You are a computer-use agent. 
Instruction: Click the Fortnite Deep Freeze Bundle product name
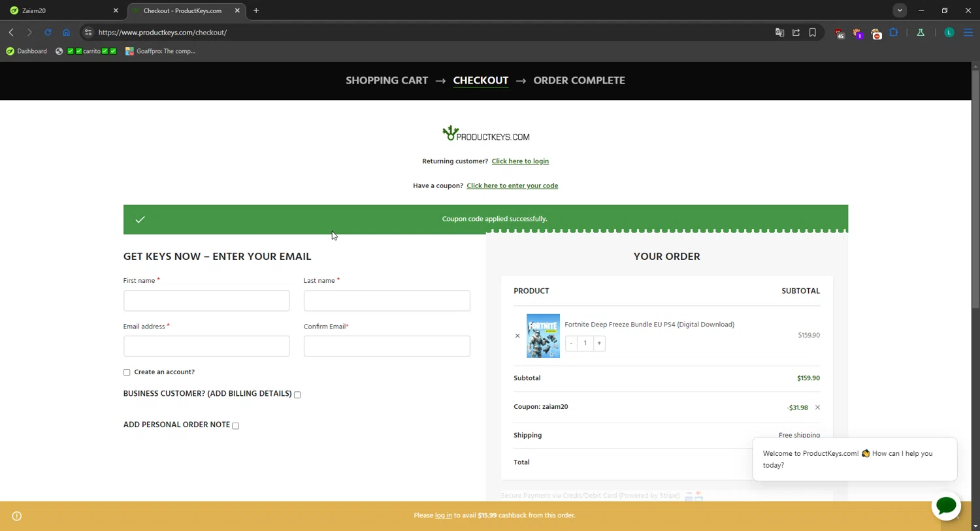(649, 325)
